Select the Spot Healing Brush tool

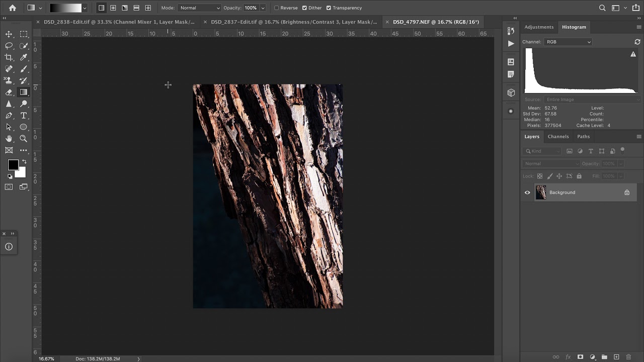point(9,69)
